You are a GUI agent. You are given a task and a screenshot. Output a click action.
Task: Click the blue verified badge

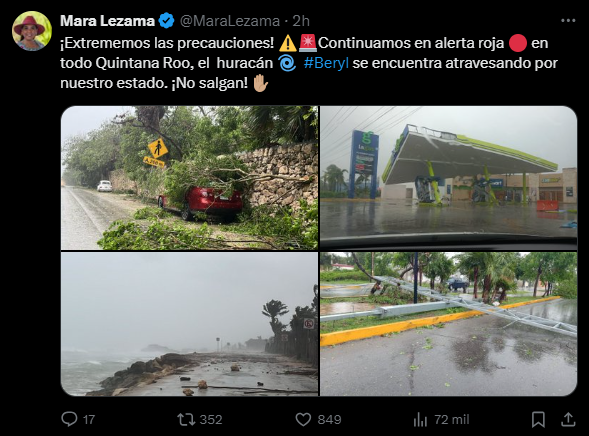click(x=166, y=21)
